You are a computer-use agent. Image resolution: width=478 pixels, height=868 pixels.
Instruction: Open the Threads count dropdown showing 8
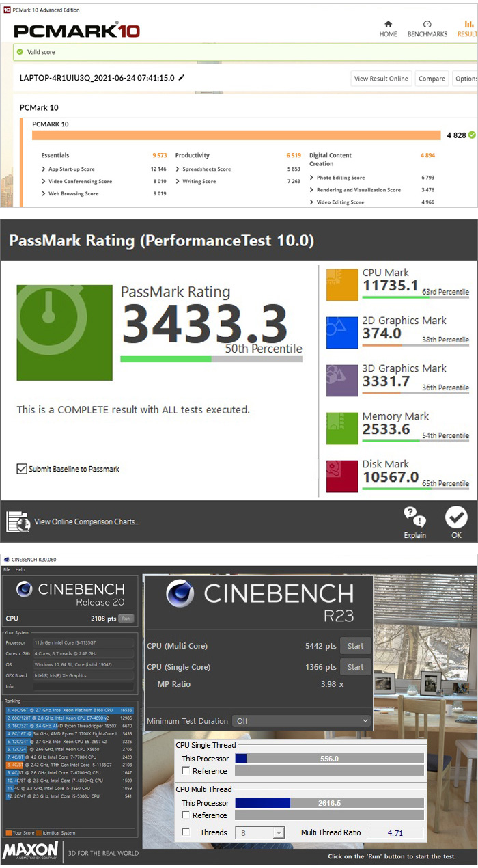259,832
